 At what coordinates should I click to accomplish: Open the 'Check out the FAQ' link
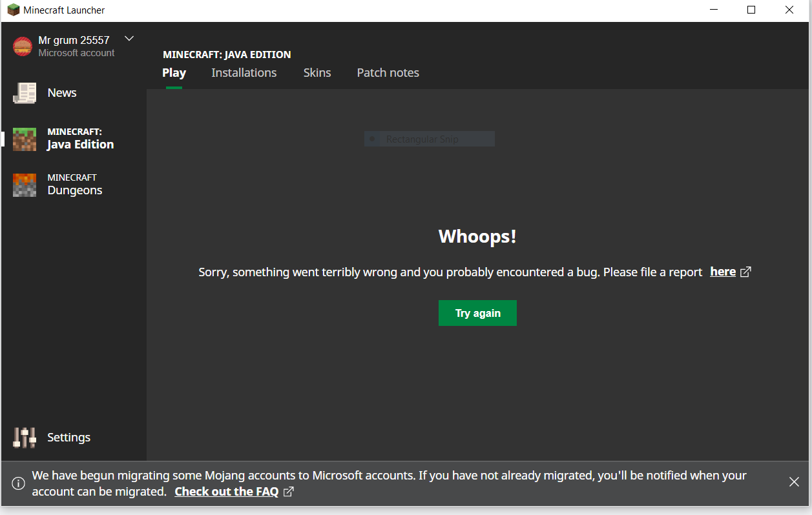[x=227, y=492]
